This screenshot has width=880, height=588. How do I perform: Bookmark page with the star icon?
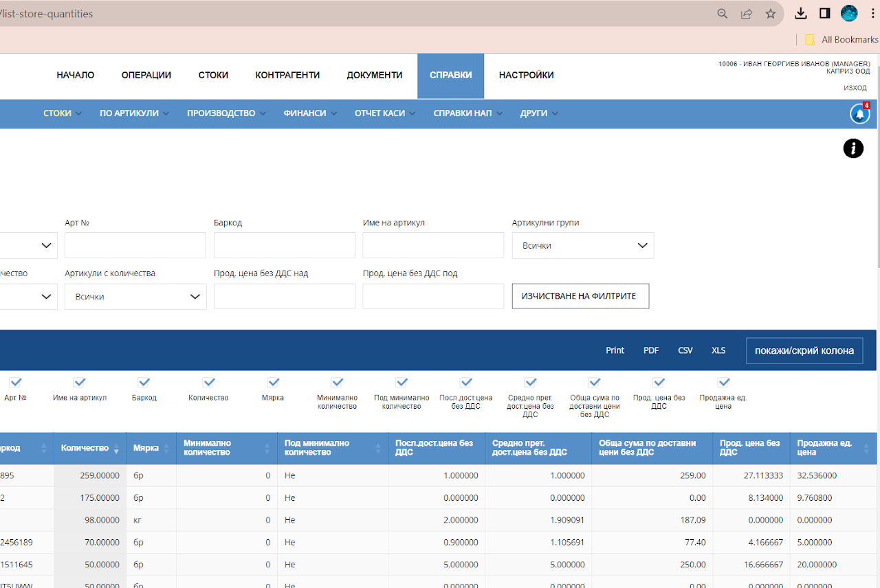click(x=771, y=14)
